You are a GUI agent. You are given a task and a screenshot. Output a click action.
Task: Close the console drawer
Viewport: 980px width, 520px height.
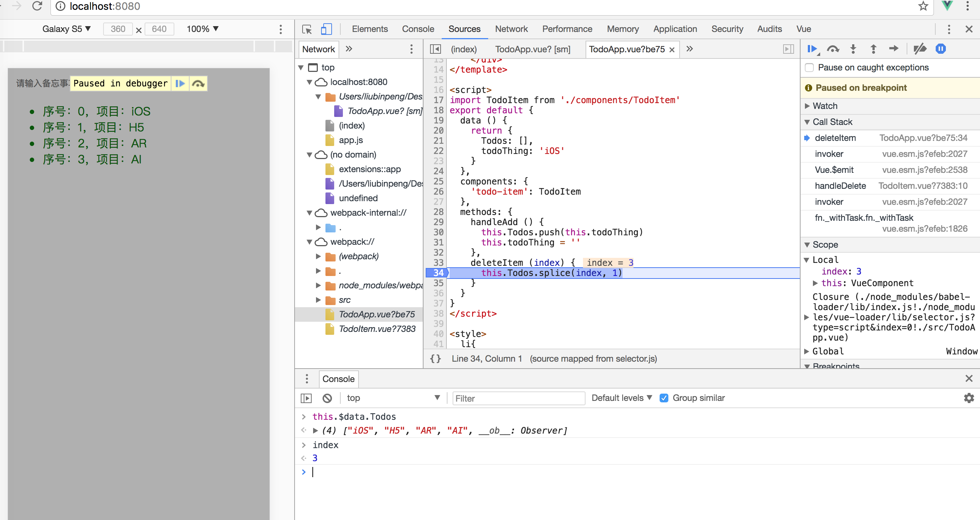(x=969, y=378)
